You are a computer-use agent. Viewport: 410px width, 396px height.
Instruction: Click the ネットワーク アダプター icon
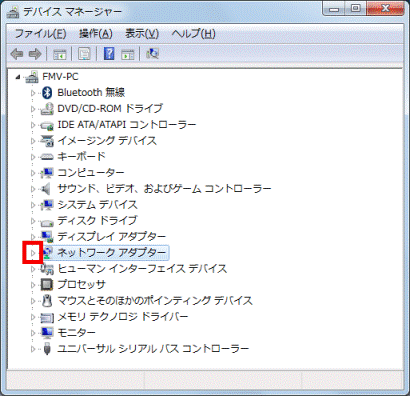[48, 253]
